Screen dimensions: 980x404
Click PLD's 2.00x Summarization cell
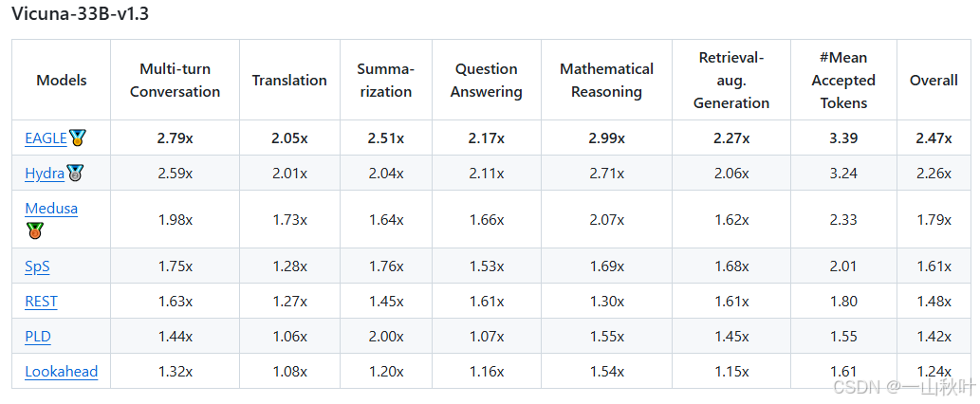point(385,337)
